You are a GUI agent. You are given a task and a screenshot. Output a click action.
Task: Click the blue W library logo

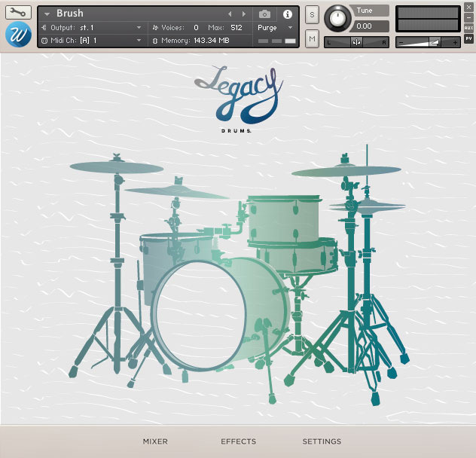coord(17,35)
